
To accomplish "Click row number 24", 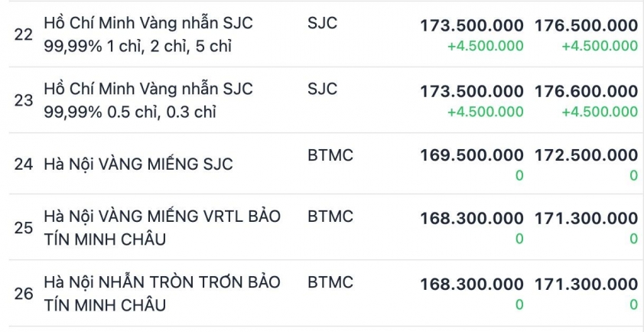I will point(24,164).
